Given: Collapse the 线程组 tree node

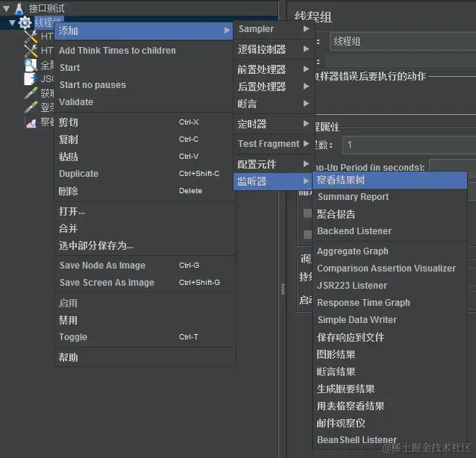Looking at the screenshot, I should click(x=12, y=23).
